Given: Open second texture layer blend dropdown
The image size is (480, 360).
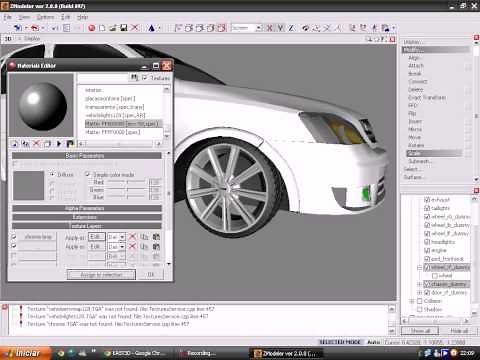Looking at the screenshot, I should (x=122, y=247).
